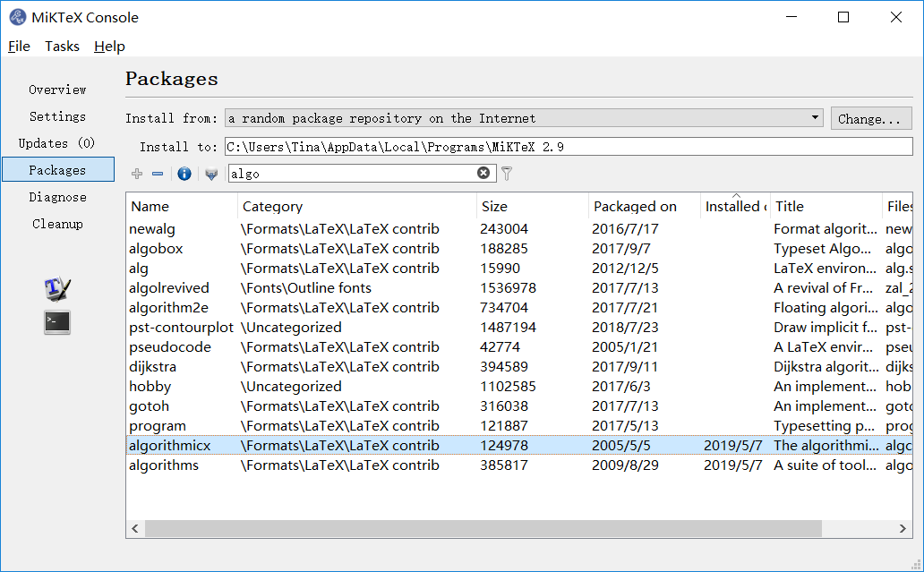Click the install package plus icon

tap(137, 174)
